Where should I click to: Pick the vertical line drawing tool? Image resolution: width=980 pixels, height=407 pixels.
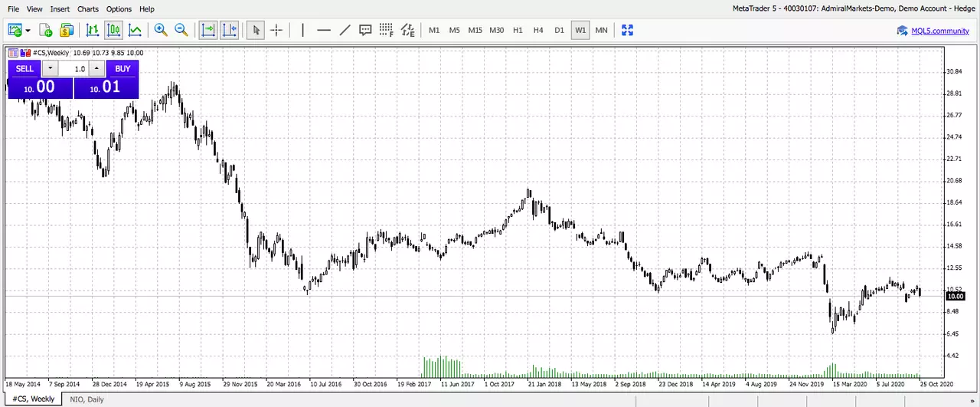303,30
